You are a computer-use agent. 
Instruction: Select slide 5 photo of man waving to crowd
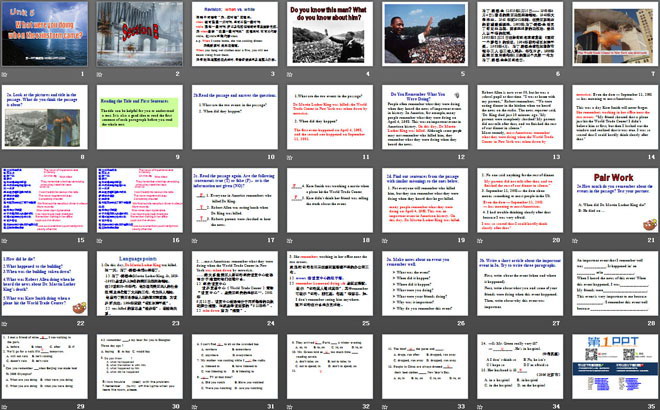click(x=425, y=34)
